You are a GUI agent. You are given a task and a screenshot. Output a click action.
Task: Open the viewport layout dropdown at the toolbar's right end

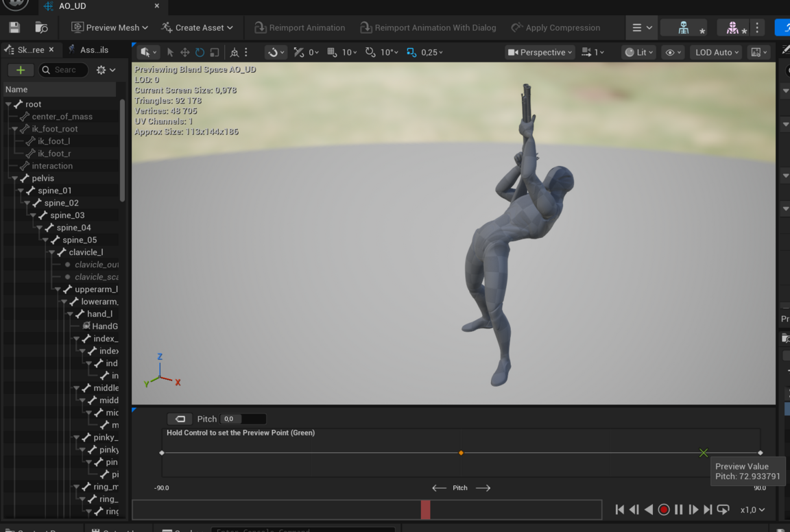click(x=758, y=52)
